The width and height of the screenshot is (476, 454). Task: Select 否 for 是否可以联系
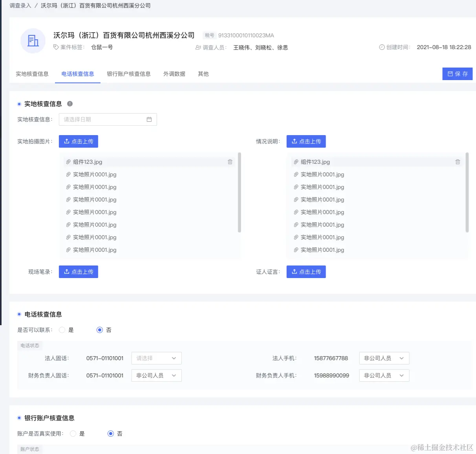(100, 330)
